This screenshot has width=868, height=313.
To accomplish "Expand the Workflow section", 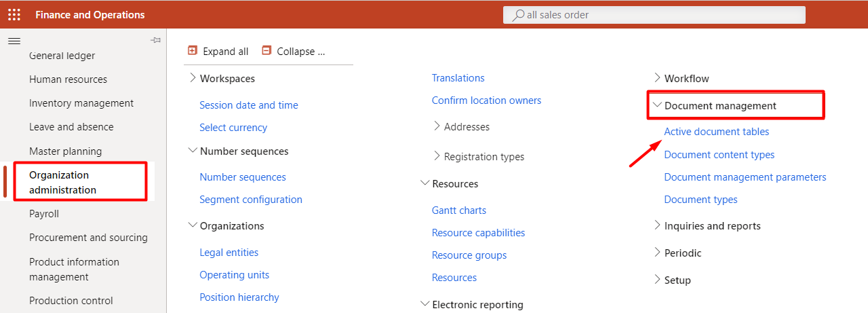I will pyautogui.click(x=656, y=78).
